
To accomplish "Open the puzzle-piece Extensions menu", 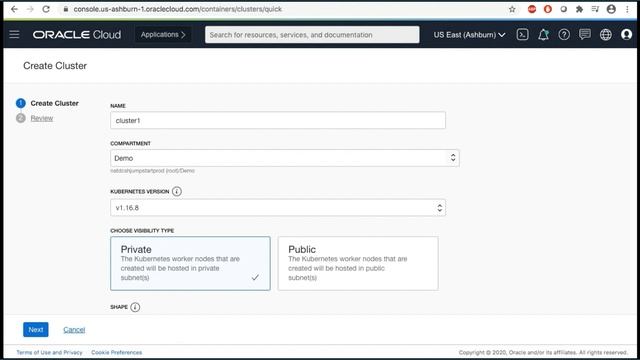I will (x=579, y=9).
